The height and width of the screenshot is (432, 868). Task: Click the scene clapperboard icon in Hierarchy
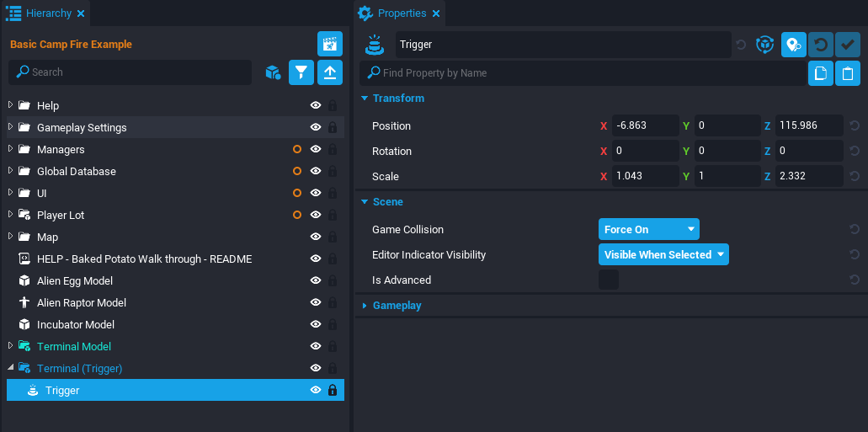coord(329,44)
